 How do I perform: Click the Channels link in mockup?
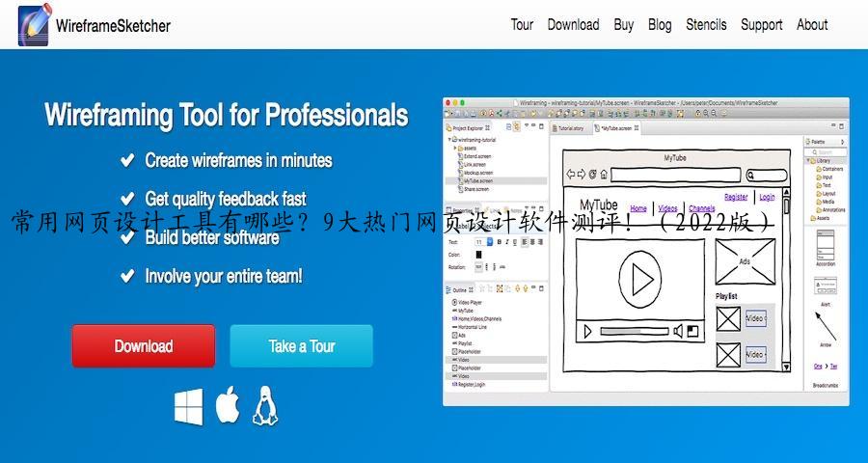tap(701, 208)
